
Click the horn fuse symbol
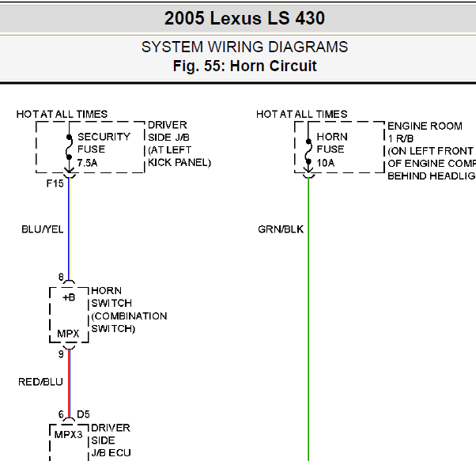pos(308,151)
